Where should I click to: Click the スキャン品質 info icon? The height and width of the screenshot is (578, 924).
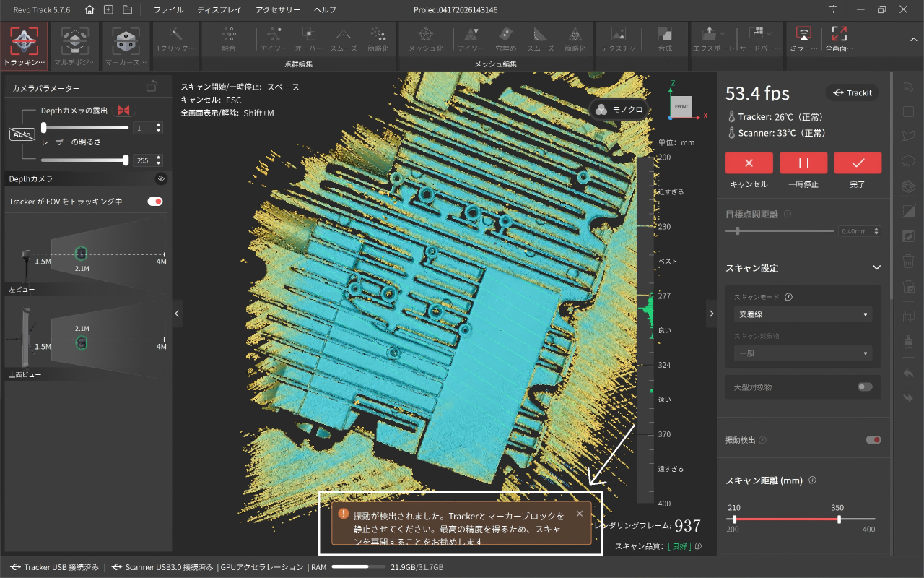698,546
